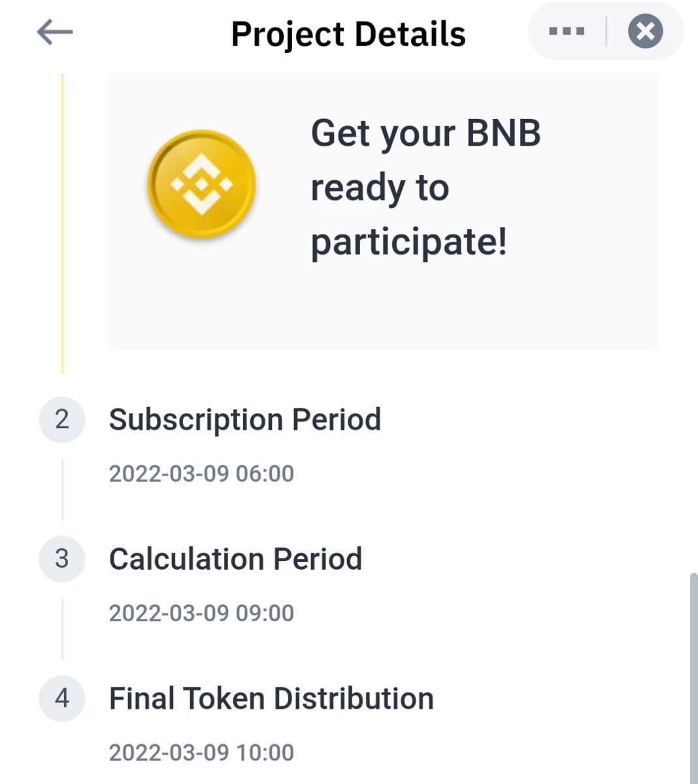Tap the Calculation Period heading

[235, 559]
